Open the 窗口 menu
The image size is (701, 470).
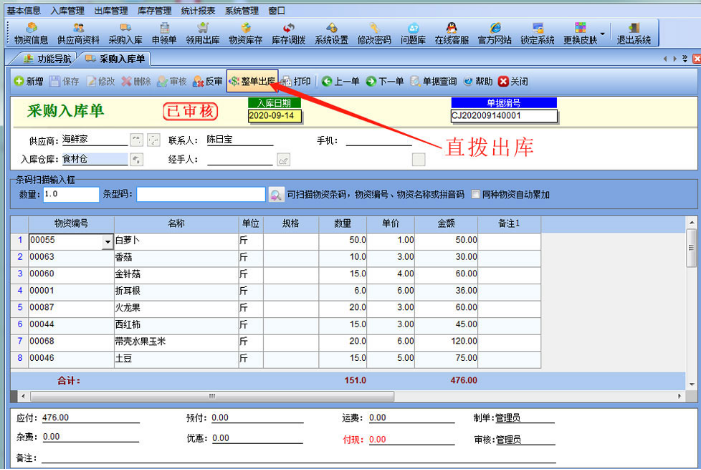pyautogui.click(x=277, y=10)
